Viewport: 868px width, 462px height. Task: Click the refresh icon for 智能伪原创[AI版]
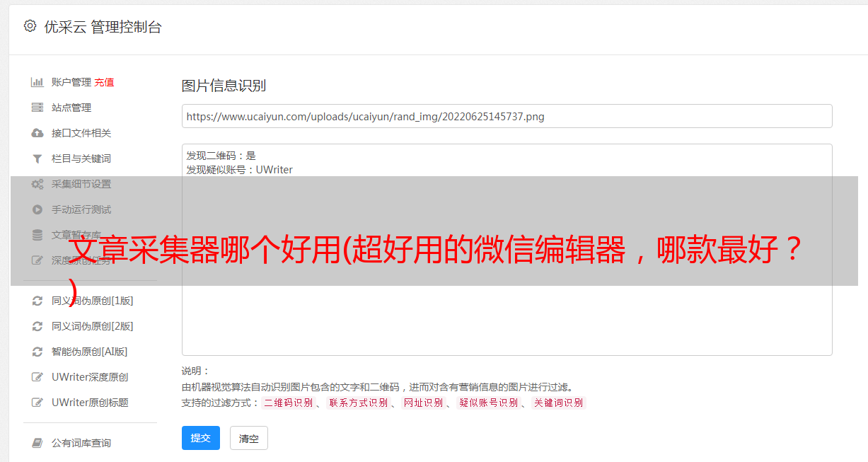tap(37, 352)
